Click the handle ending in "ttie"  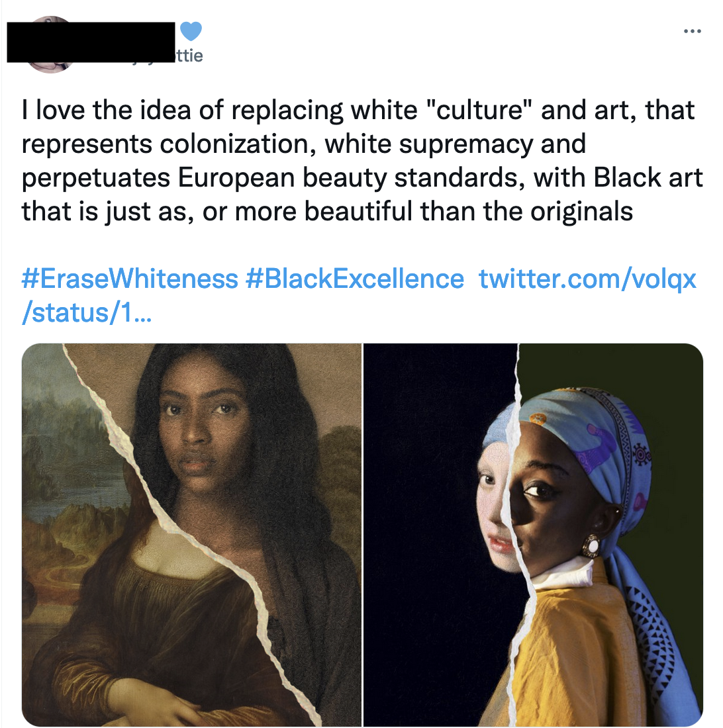[x=188, y=56]
